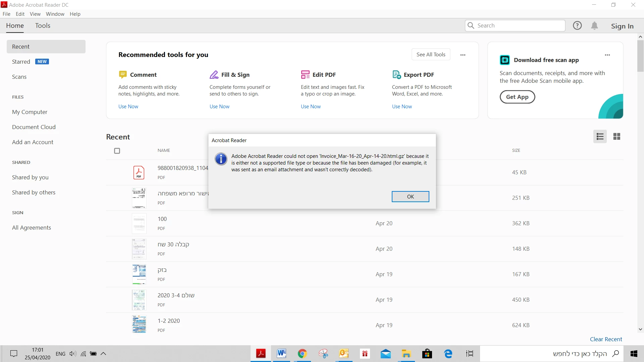Screen dimensions: 644x362
Task: Open the scan app card options ellipsis
Action: [x=607, y=55]
